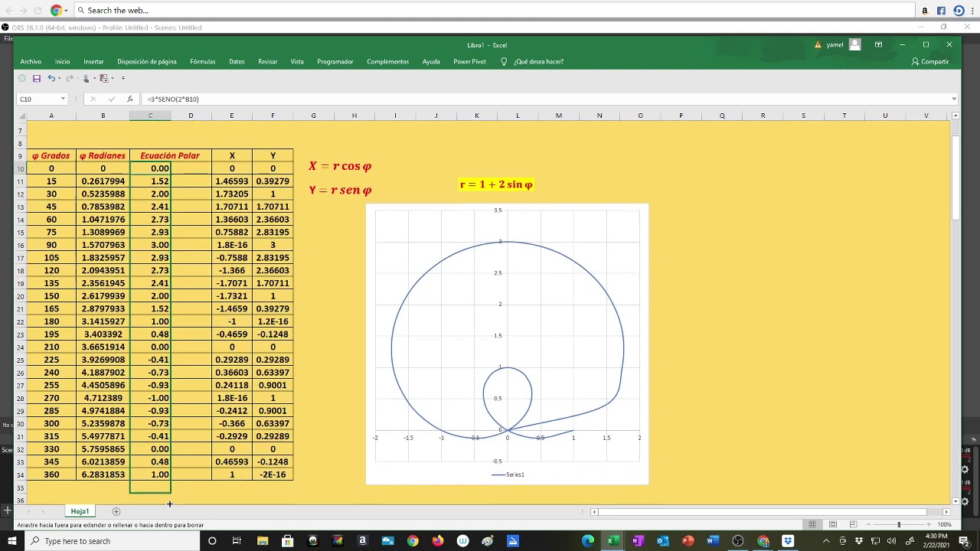Click the φ Grados header cell
Viewport: 980px width, 551px height.
pos(51,155)
